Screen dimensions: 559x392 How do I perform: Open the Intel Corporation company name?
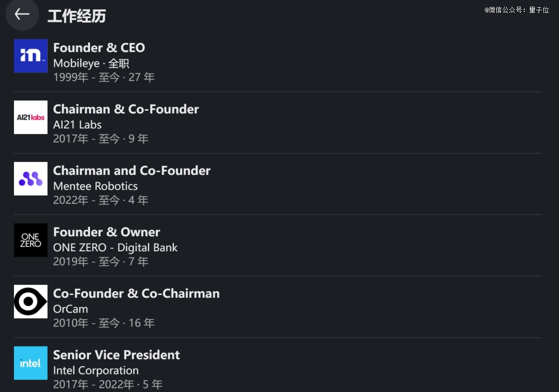[x=96, y=371]
